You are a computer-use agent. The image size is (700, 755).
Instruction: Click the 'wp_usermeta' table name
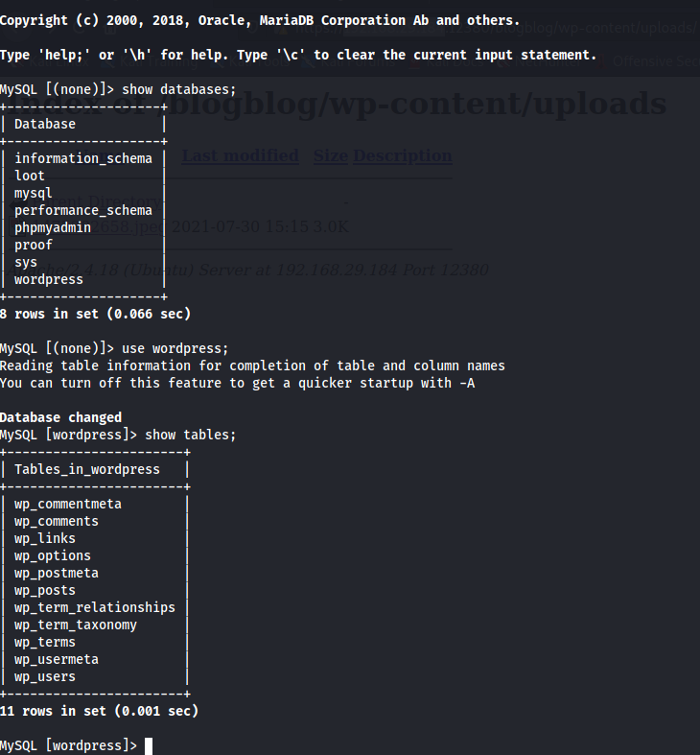point(57,659)
